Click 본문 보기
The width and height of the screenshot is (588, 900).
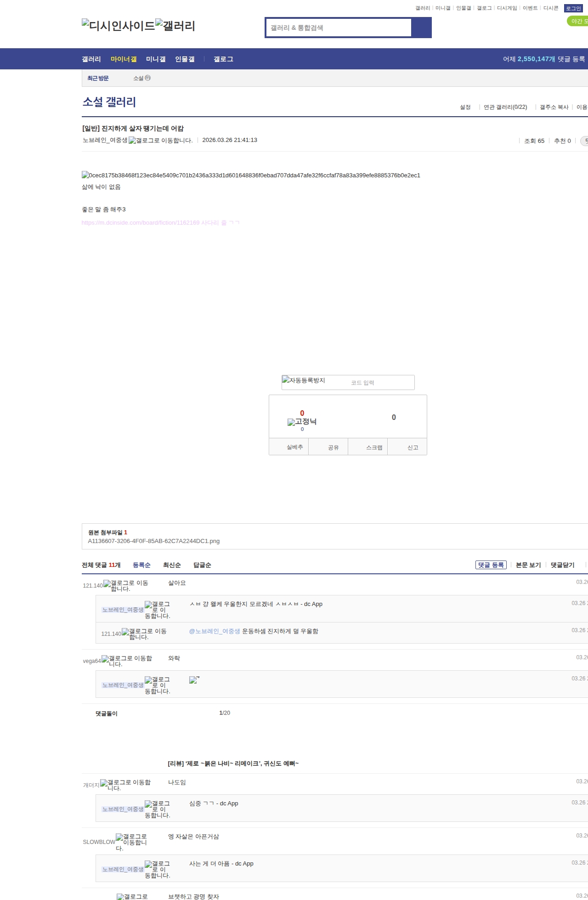528,565
